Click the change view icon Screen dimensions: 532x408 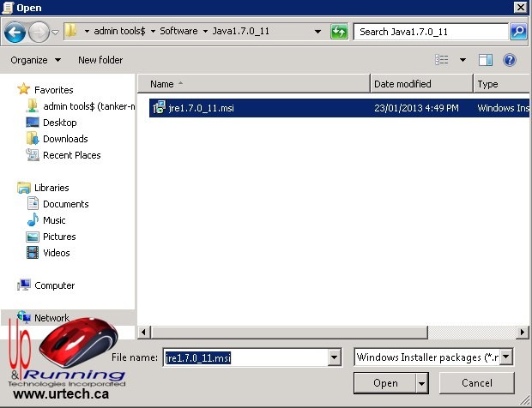pos(442,60)
